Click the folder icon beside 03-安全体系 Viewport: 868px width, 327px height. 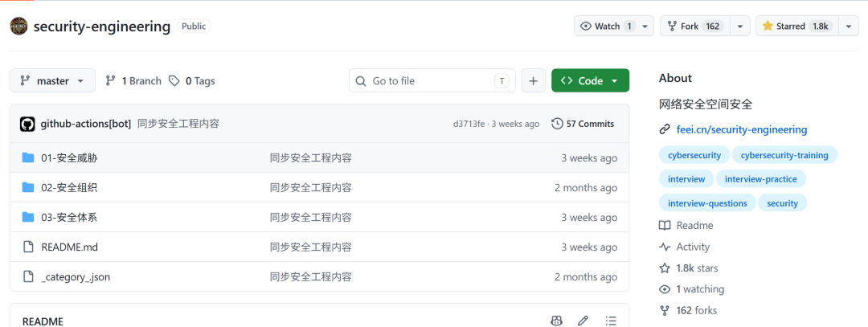[27, 218]
